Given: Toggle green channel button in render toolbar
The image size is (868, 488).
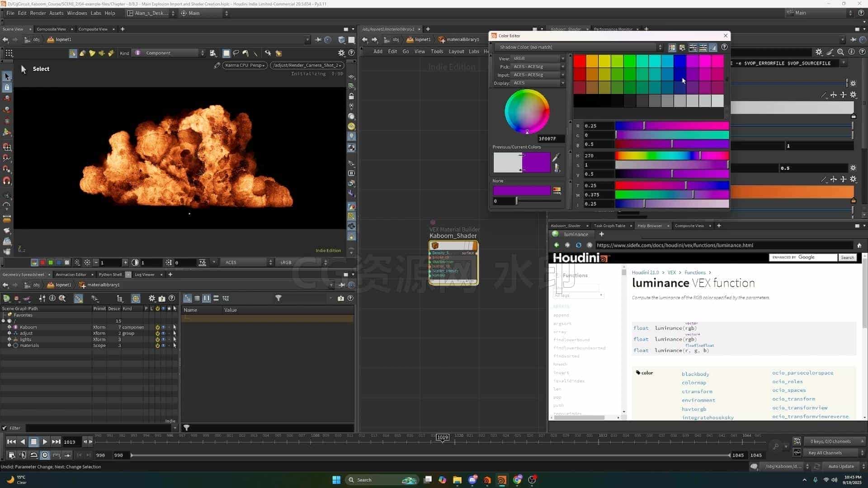Looking at the screenshot, I should pyautogui.click(x=51, y=263).
